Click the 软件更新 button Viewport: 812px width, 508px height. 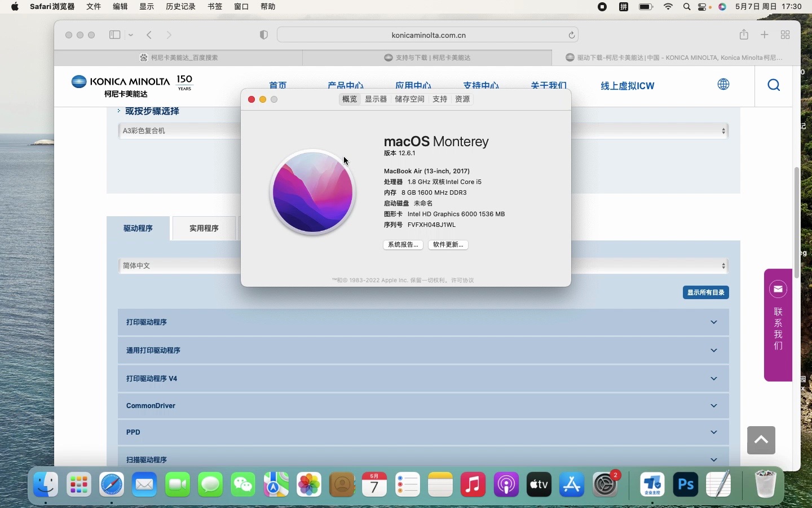448,244
